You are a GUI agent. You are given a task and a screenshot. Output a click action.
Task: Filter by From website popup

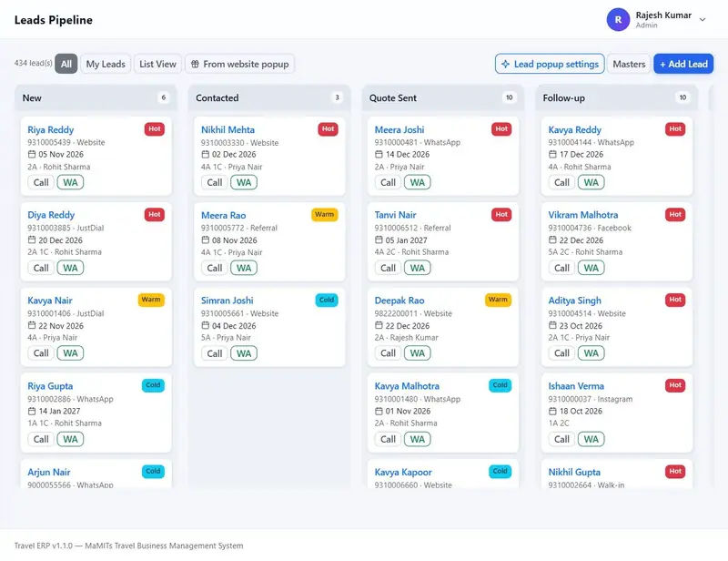[240, 64]
